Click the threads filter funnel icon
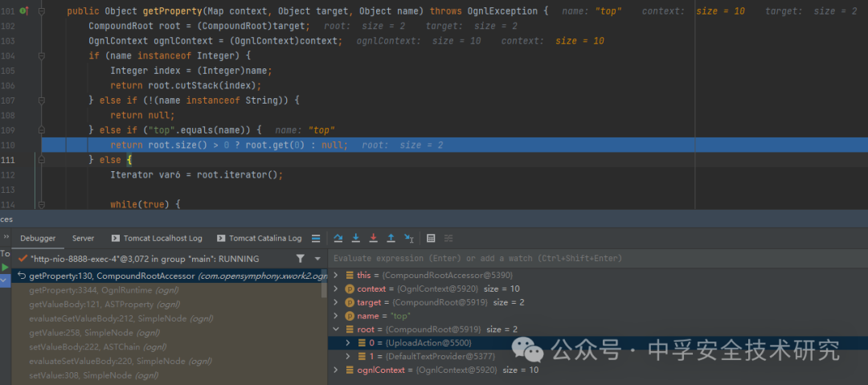Viewport: 868px width, 385px height. pyautogui.click(x=300, y=259)
